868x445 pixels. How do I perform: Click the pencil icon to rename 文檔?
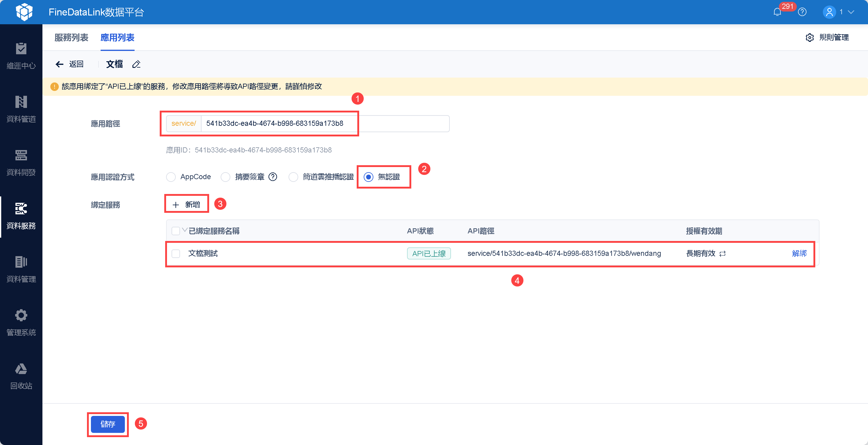tap(136, 64)
